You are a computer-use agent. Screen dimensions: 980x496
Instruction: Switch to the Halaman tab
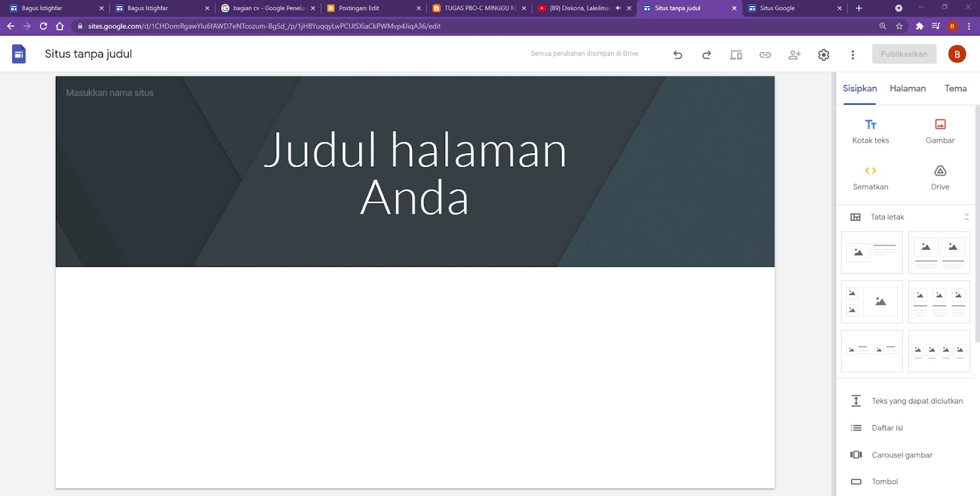(908, 89)
